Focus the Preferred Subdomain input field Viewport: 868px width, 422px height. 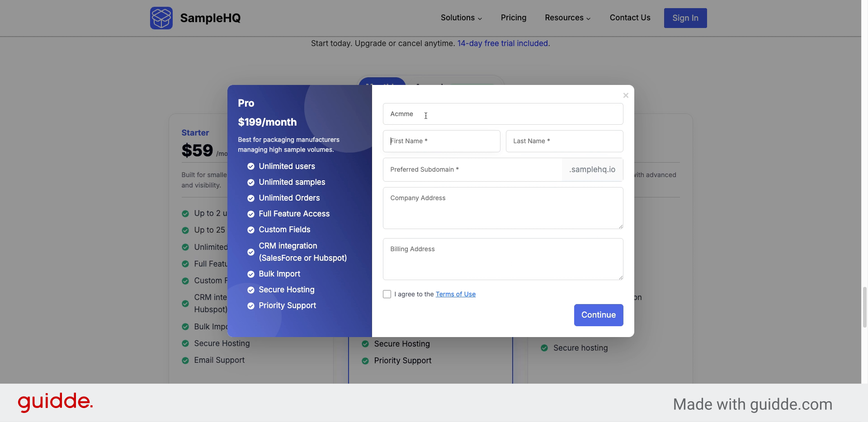[472, 170]
